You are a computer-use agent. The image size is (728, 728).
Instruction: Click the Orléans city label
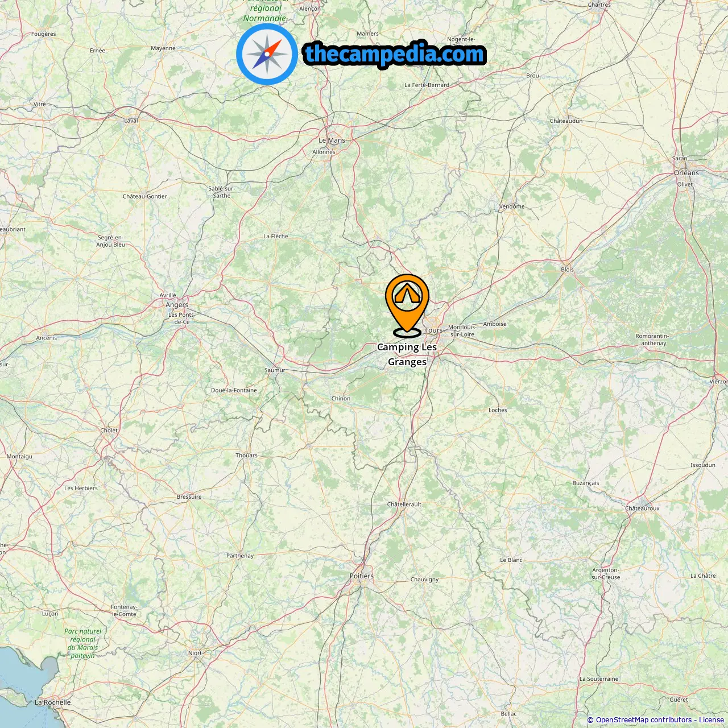click(x=686, y=173)
